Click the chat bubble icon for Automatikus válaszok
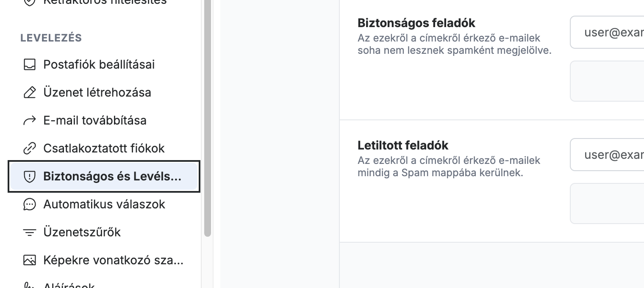The width and height of the screenshot is (644, 288). click(29, 204)
